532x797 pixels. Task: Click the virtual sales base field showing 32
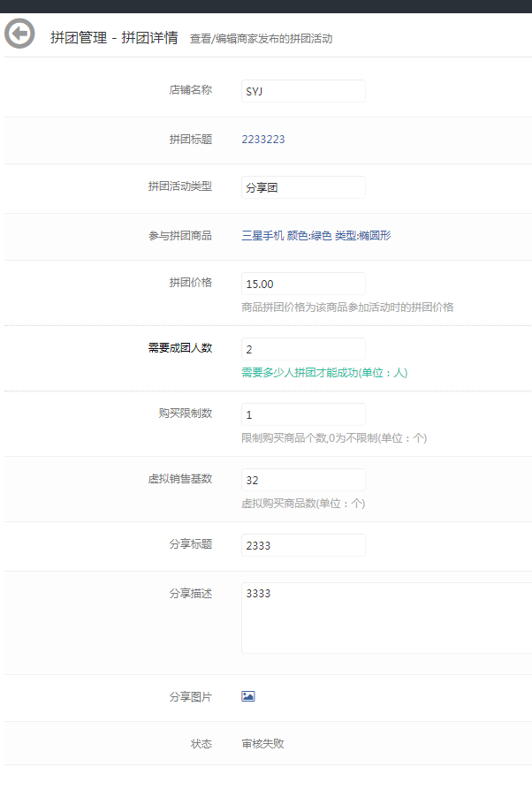[x=302, y=480]
